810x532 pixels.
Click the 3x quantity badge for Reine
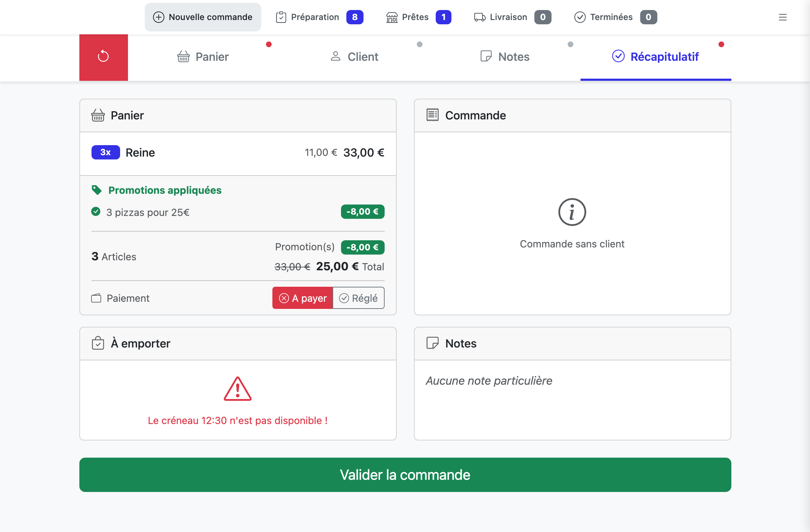[x=106, y=152]
